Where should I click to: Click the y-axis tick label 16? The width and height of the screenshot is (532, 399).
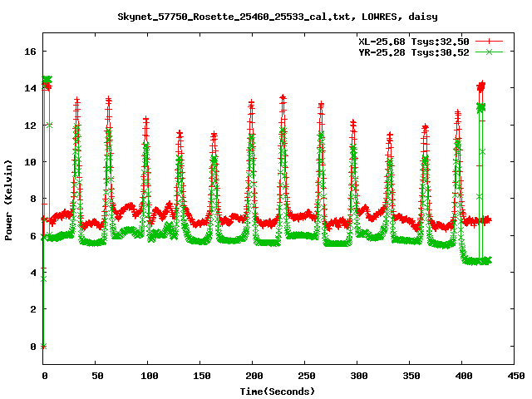[x=30, y=52]
